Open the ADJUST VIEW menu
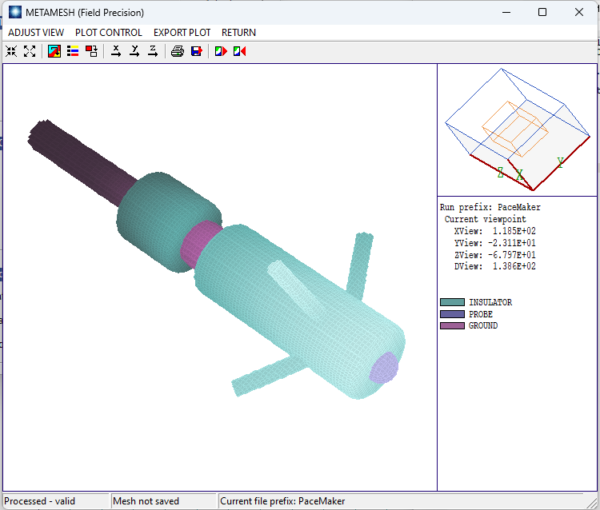 pyautogui.click(x=35, y=32)
